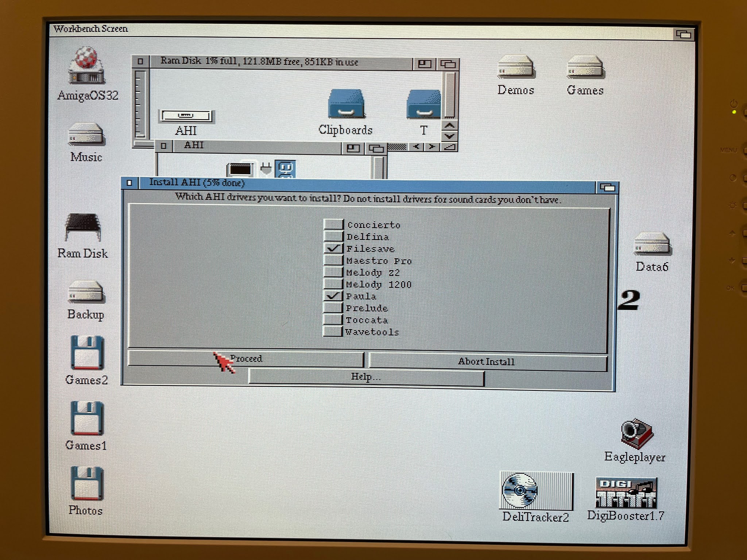Viewport: 747px width, 560px height.
Task: Click the monitor icon in AHI window
Action: coord(240,170)
